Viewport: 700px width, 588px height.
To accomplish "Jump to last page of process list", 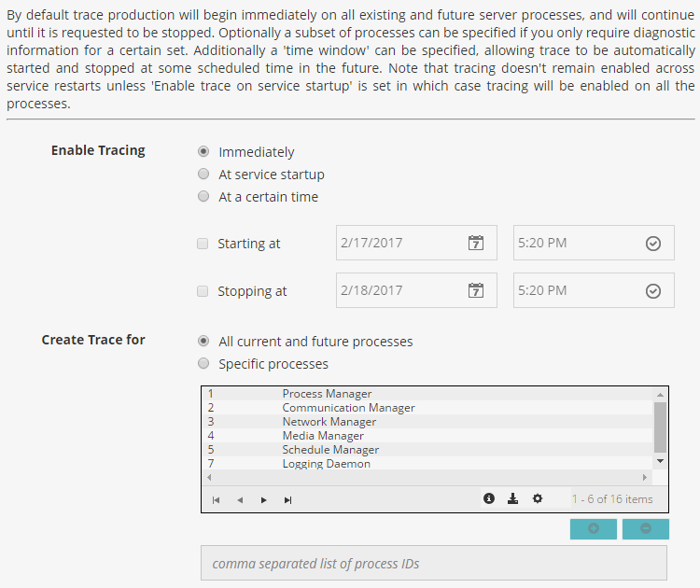I will click(x=288, y=500).
